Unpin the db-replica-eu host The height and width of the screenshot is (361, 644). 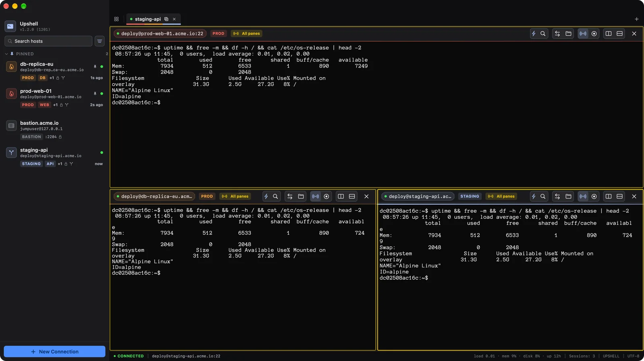tap(95, 66)
